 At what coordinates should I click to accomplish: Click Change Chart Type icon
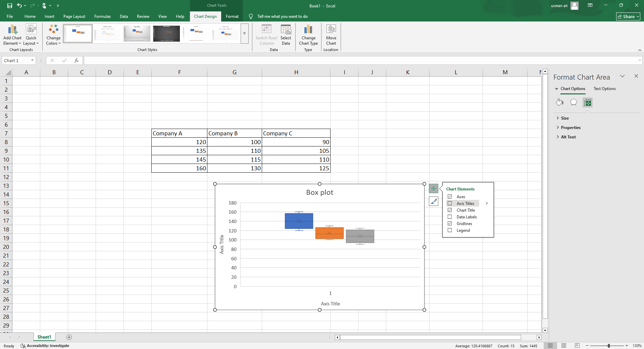pos(308,35)
